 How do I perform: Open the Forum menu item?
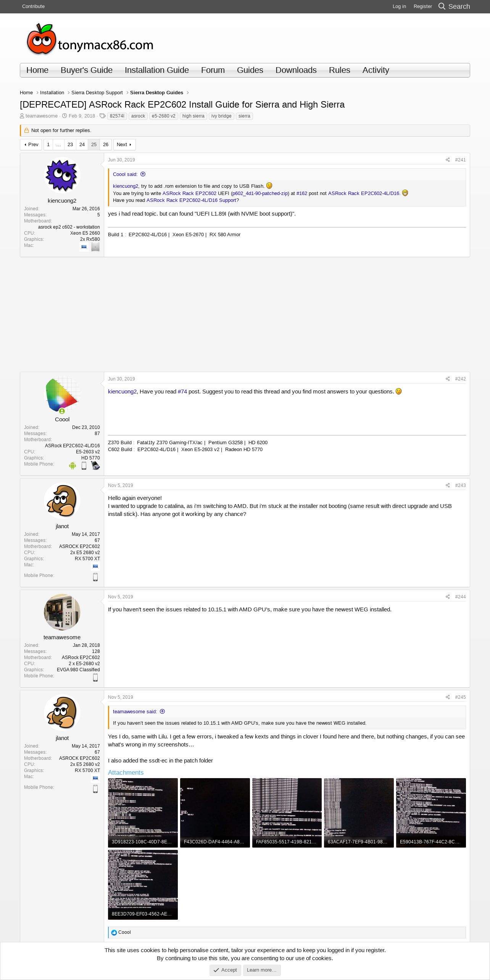[x=213, y=70]
